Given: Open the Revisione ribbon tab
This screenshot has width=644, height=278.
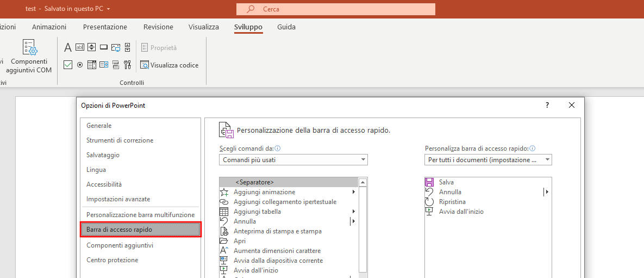Looking at the screenshot, I should (158, 27).
